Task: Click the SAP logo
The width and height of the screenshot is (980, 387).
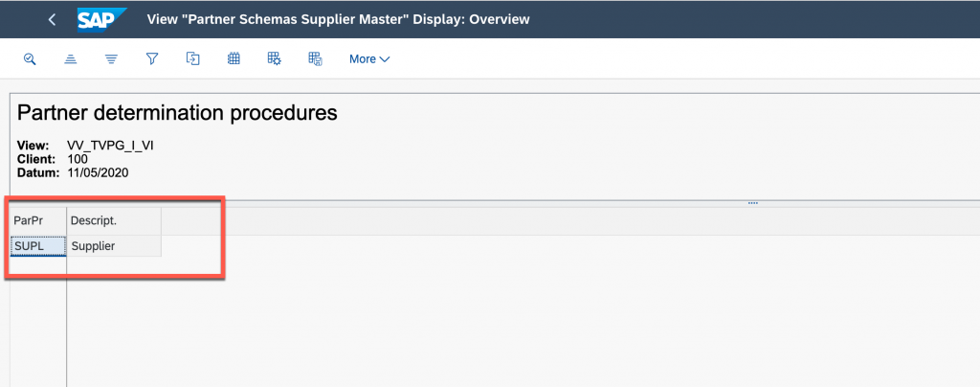Action: (102, 19)
